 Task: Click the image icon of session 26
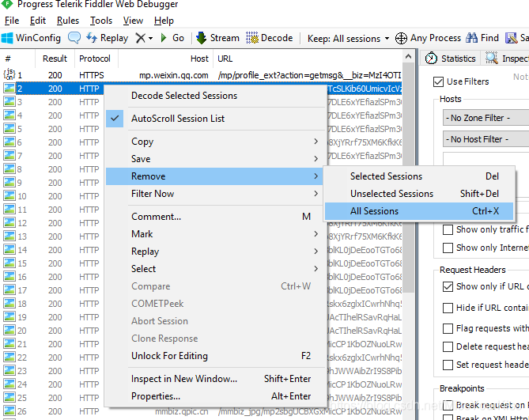pos(9,411)
